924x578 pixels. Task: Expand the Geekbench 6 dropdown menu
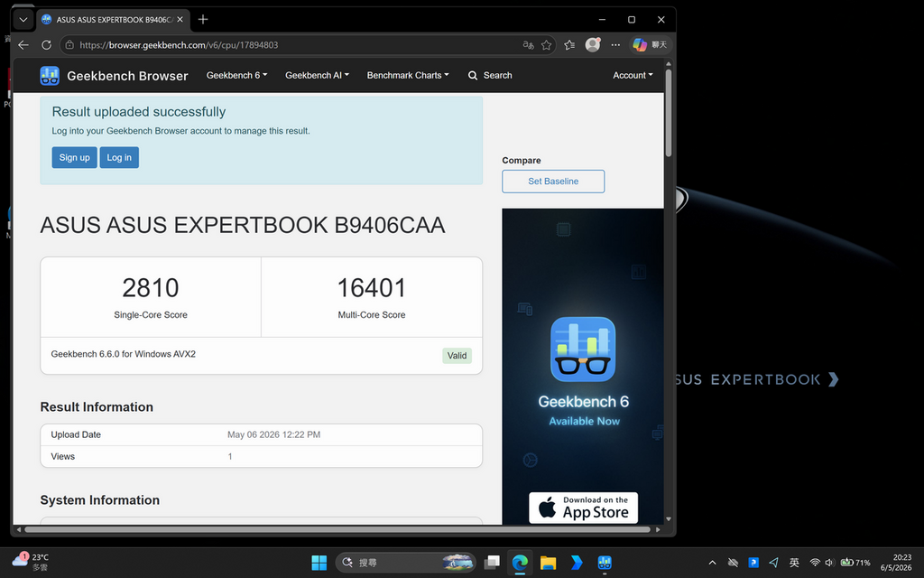coord(237,75)
